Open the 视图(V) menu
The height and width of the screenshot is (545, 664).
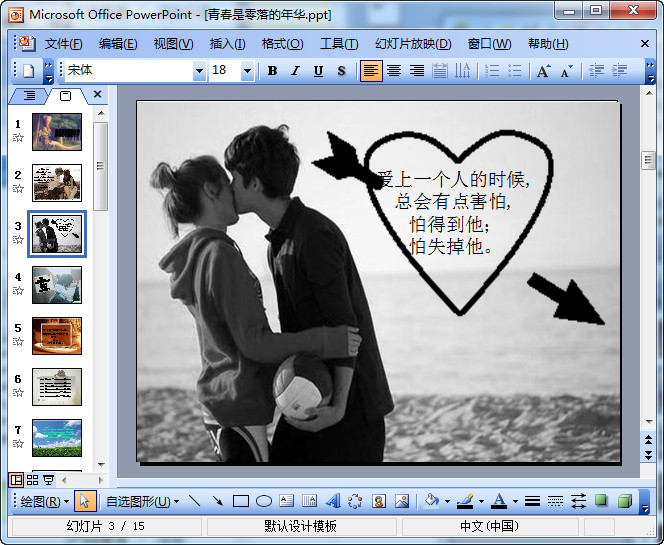(173, 44)
